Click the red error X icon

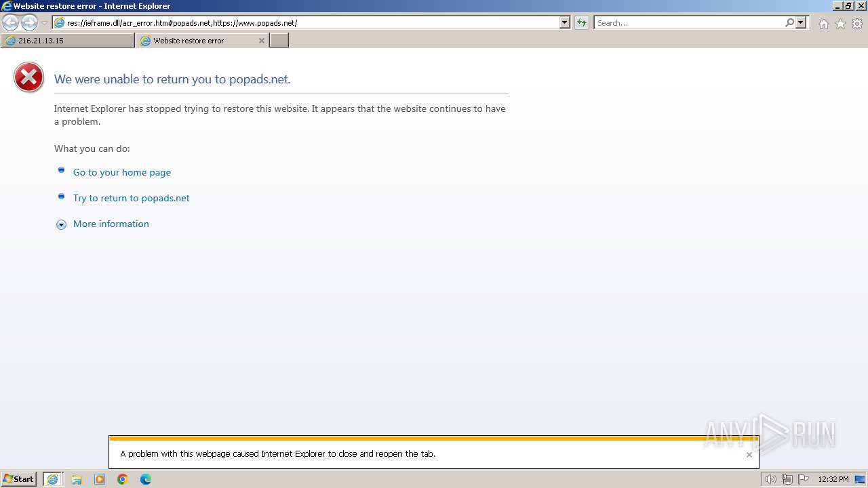click(28, 78)
